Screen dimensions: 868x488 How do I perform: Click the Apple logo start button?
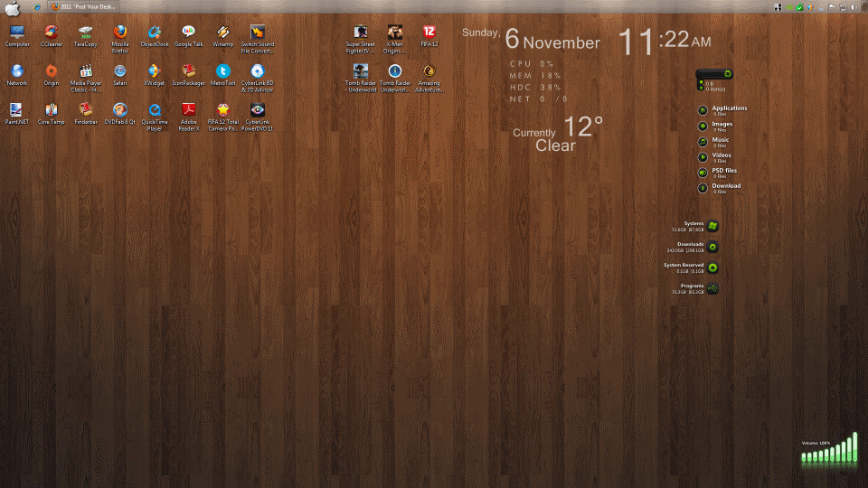tap(13, 6)
